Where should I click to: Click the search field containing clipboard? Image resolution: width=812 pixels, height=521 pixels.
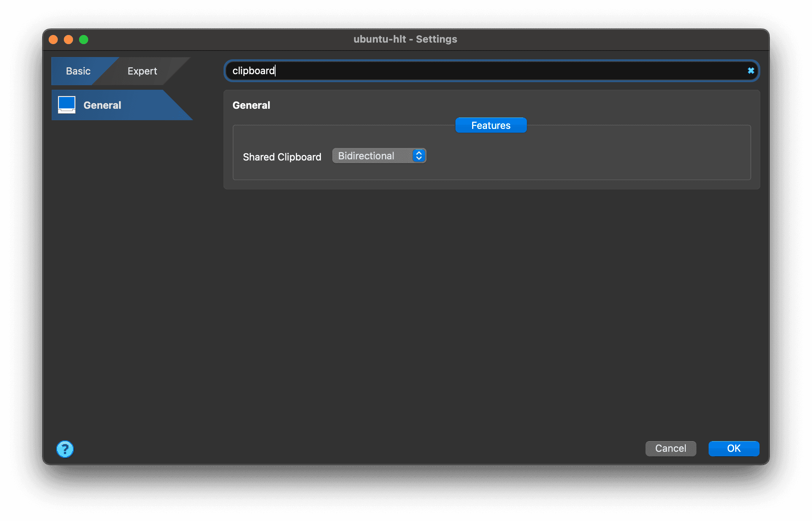point(492,71)
